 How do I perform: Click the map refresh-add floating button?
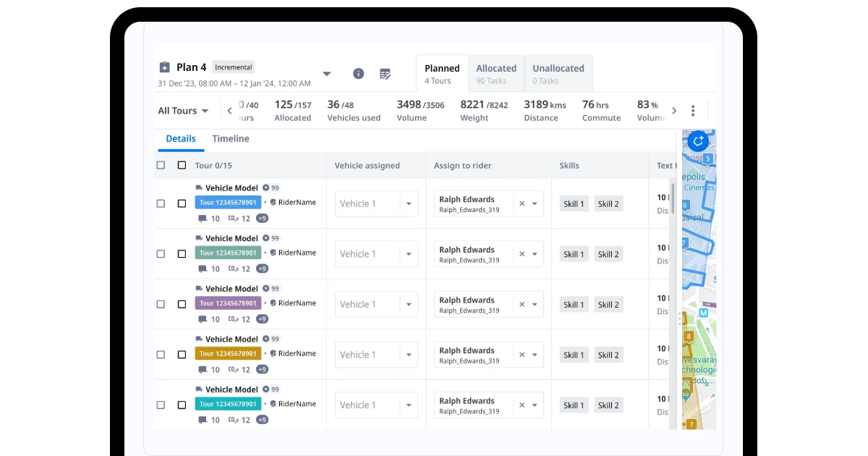[698, 141]
